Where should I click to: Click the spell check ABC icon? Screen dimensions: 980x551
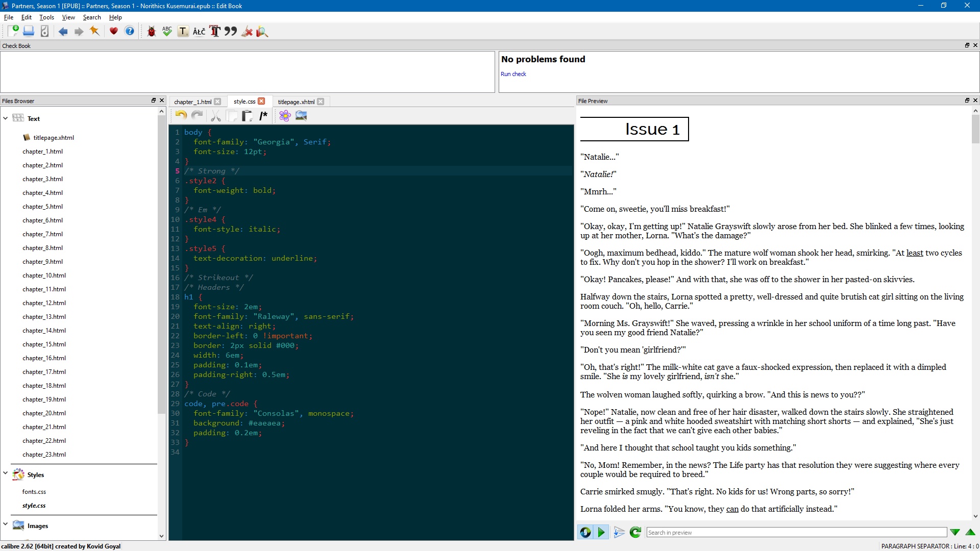(x=167, y=32)
